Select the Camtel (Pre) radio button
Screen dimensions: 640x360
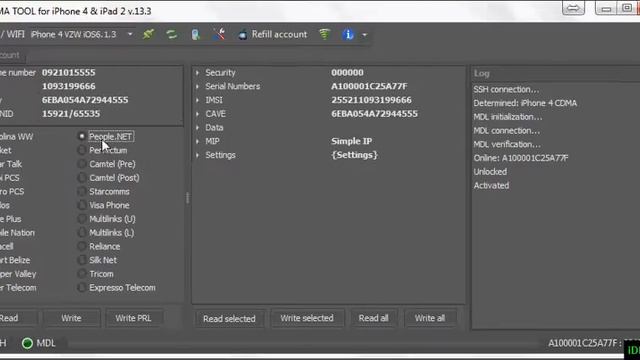coord(82,164)
